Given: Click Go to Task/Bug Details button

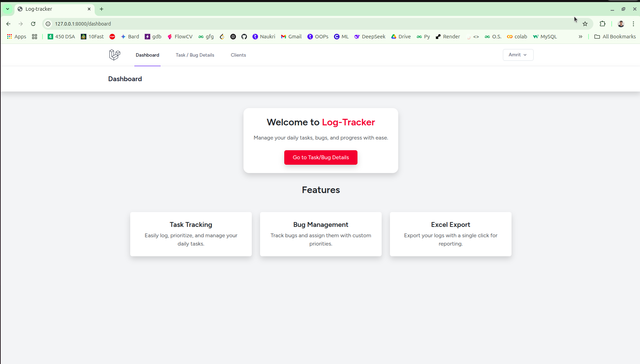Looking at the screenshot, I should coord(321,157).
